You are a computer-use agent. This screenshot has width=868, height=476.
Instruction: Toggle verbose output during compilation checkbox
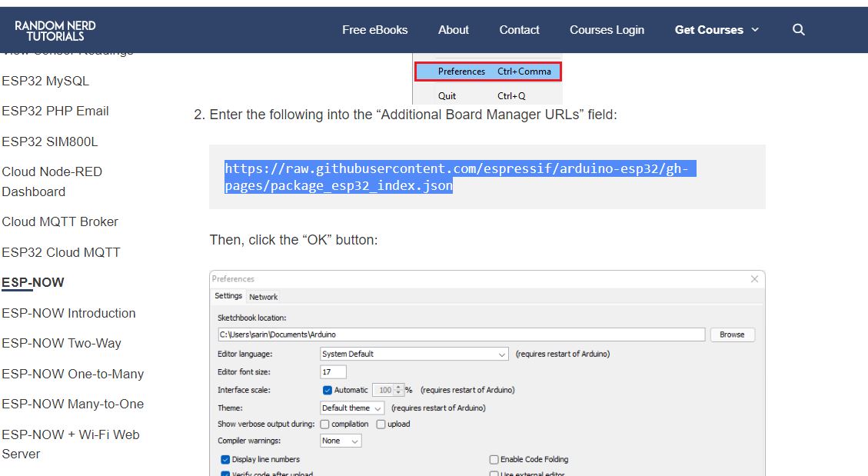[325, 424]
